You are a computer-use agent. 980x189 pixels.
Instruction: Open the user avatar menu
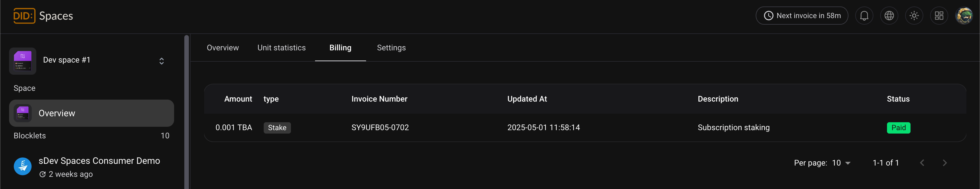tap(964, 16)
